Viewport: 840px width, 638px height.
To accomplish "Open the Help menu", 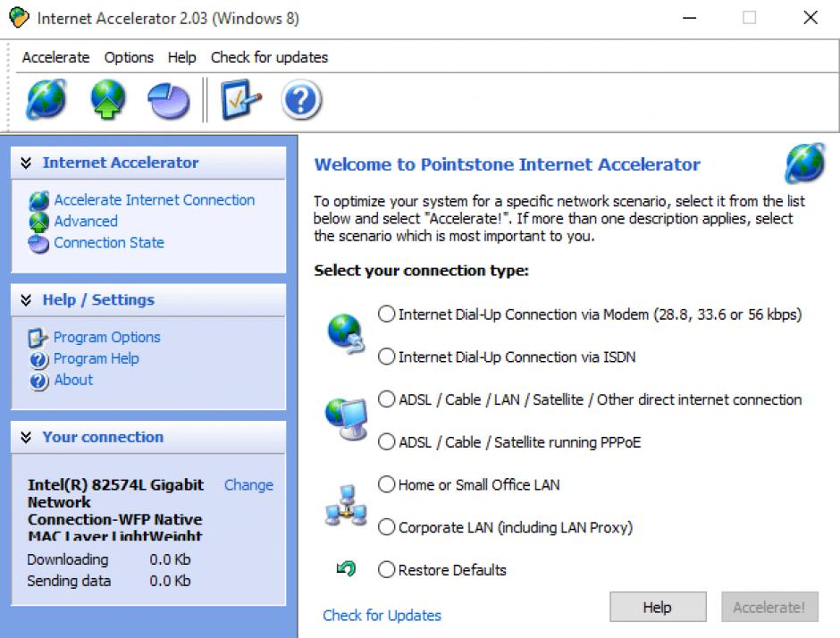I will click(181, 57).
